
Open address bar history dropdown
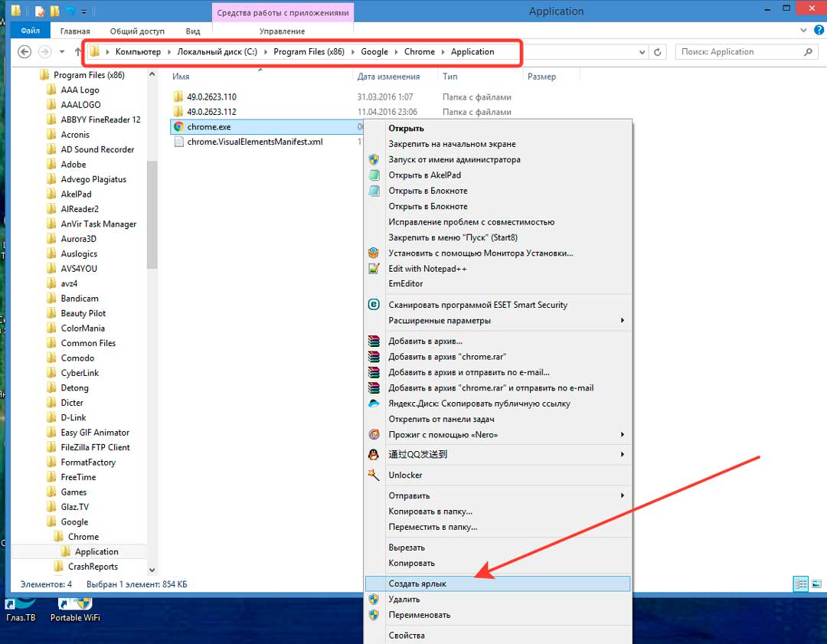point(642,52)
